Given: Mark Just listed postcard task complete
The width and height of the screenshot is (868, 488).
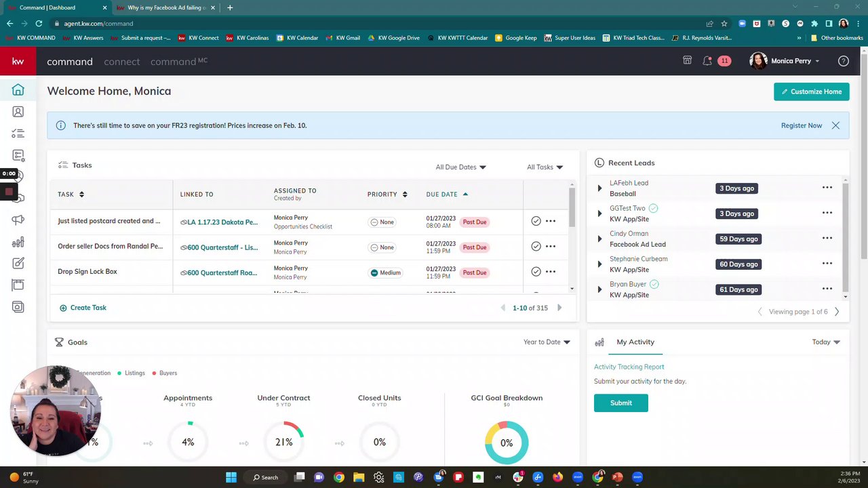Looking at the screenshot, I should coord(536,221).
